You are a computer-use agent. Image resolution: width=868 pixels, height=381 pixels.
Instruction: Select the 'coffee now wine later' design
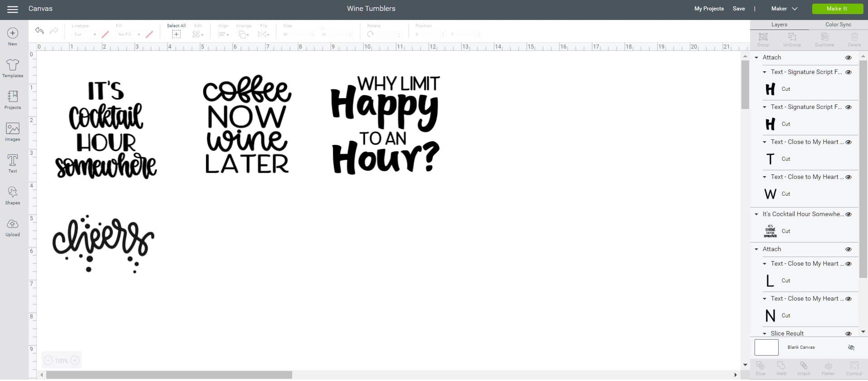[x=247, y=124]
